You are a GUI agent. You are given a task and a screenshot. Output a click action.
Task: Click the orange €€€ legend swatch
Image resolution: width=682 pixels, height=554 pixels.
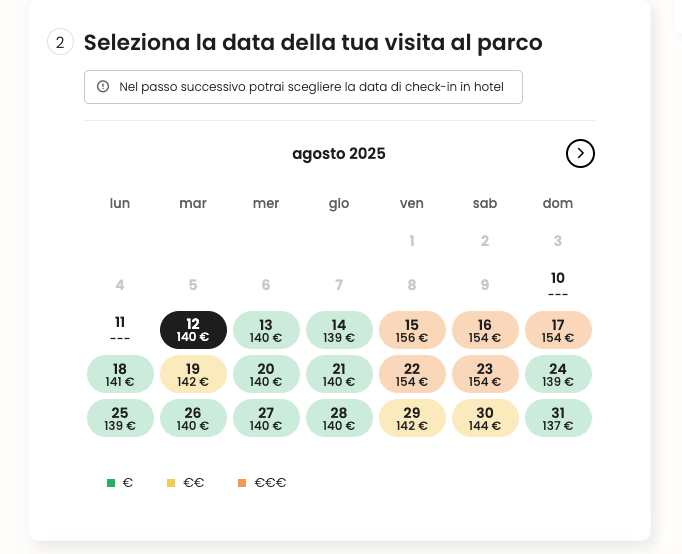pos(242,483)
